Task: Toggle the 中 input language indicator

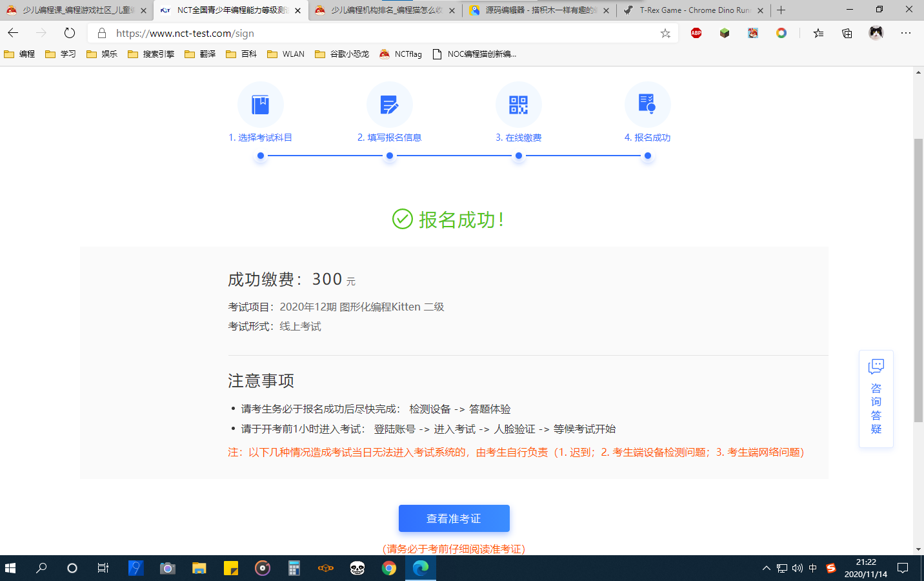Action: 813,568
